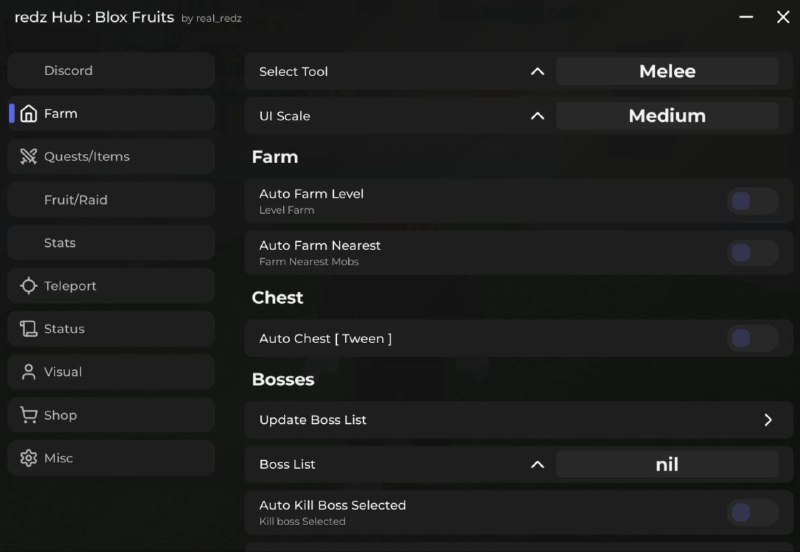Open the Discord tab in sidebar
The height and width of the screenshot is (552, 800).
pos(68,71)
